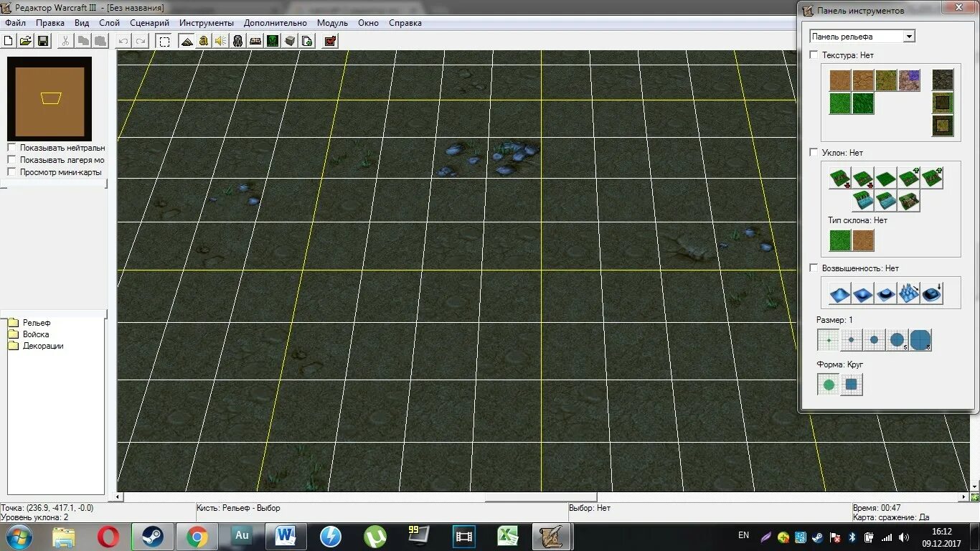The height and width of the screenshot is (551, 980).
Task: Select the brown dirt cliff type swatch
Action: (x=863, y=240)
